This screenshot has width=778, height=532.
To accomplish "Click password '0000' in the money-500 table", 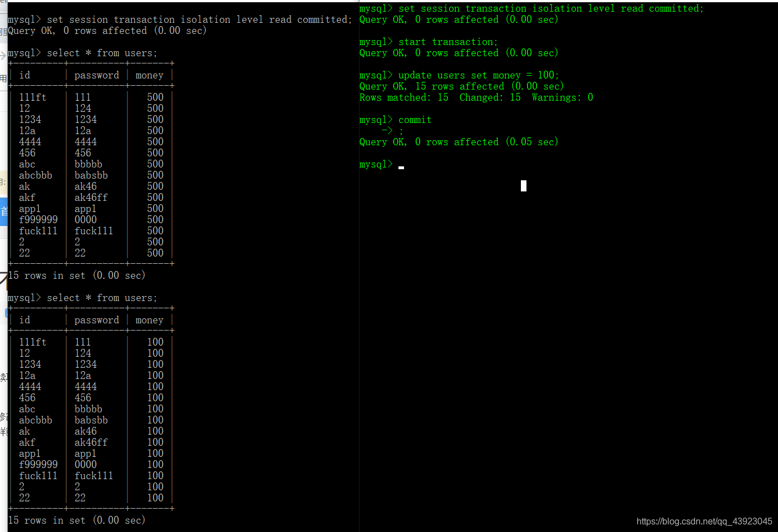I will pyautogui.click(x=86, y=220).
